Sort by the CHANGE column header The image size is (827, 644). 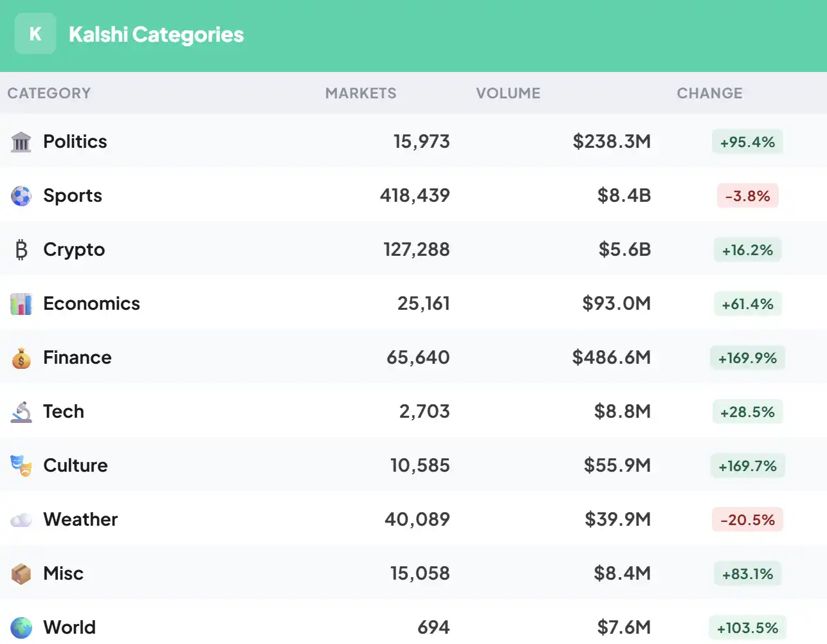710,93
